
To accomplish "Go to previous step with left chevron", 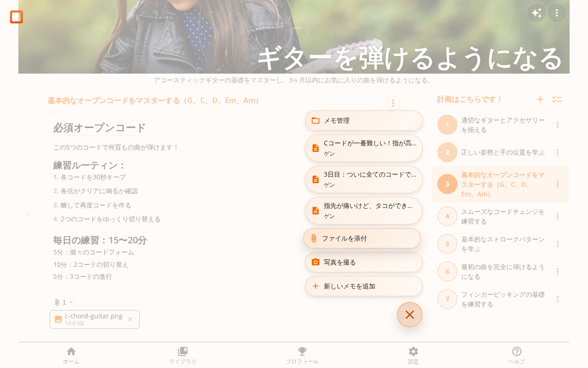I will coord(28,214).
